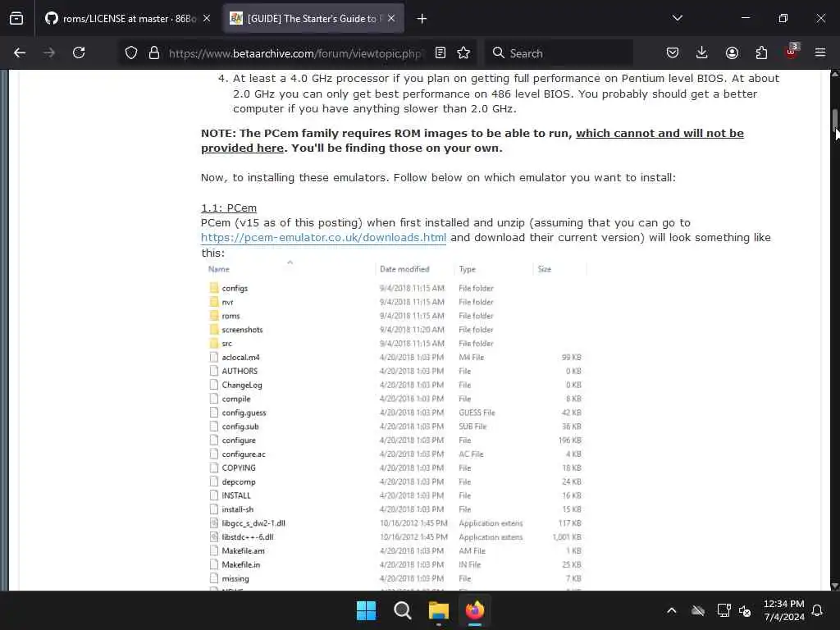Click the 'INSTALL' file name
Image resolution: width=840 pixels, height=630 pixels.
pos(236,495)
